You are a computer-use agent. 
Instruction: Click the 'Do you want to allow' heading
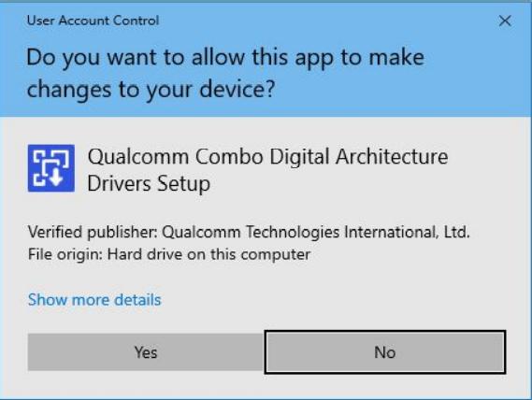(x=225, y=73)
